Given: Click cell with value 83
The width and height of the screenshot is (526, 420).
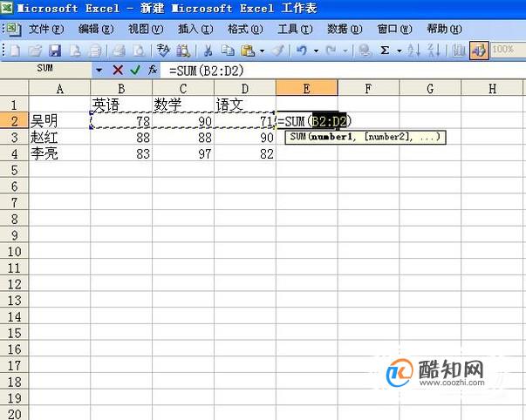Looking at the screenshot, I should click(121, 153).
